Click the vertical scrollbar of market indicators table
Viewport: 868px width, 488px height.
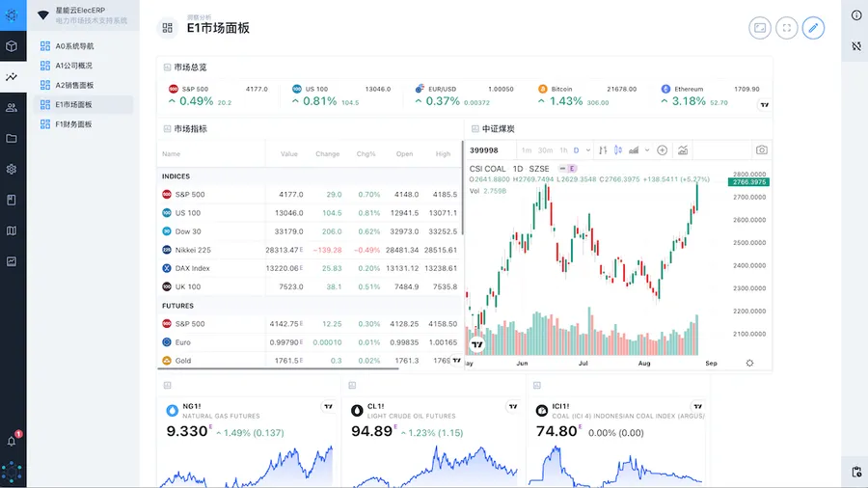pyautogui.click(x=462, y=187)
